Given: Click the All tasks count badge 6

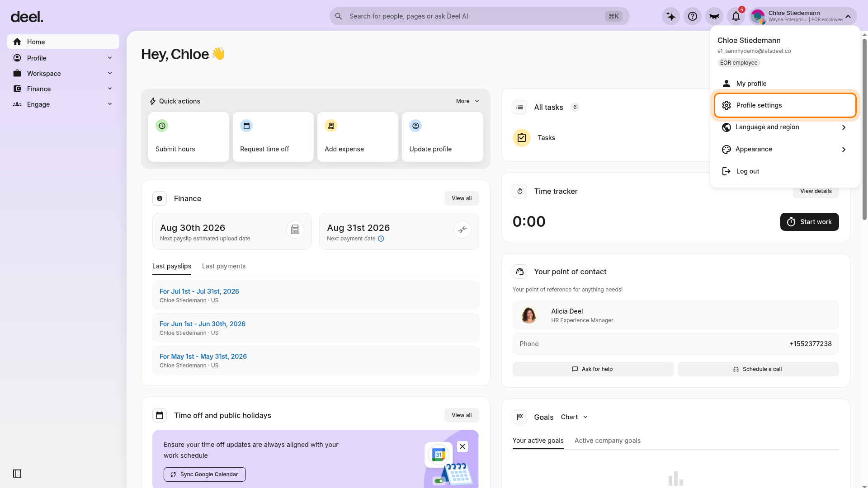Looking at the screenshot, I should (575, 107).
